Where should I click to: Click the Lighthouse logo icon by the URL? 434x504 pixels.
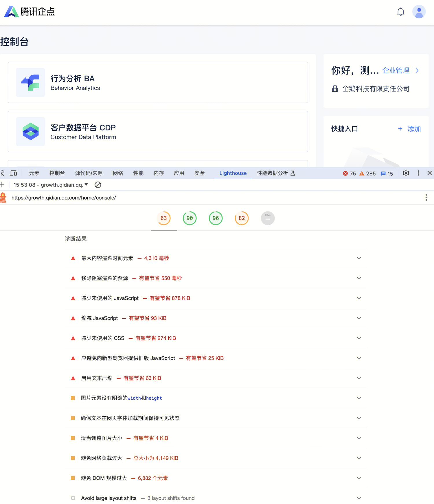point(3,197)
